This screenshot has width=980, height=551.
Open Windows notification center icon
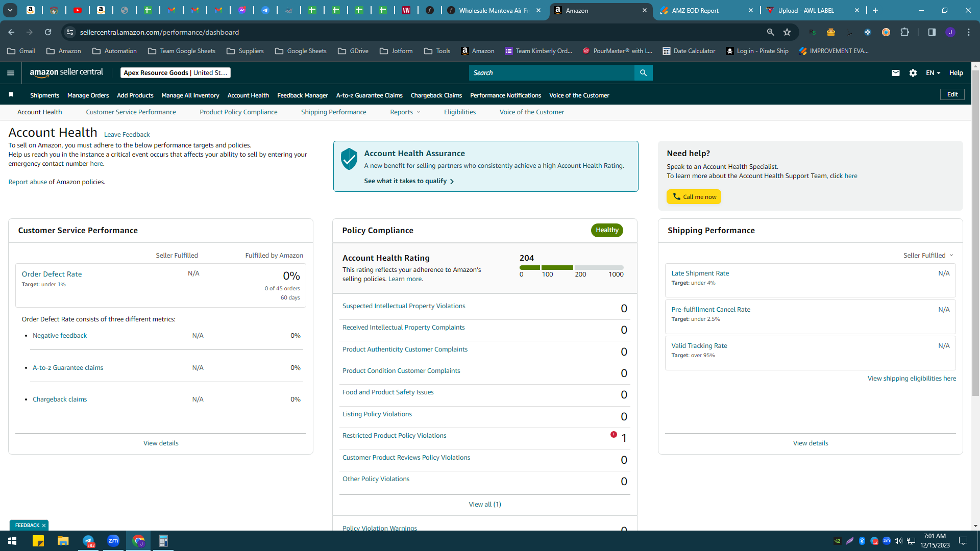pos(963,541)
